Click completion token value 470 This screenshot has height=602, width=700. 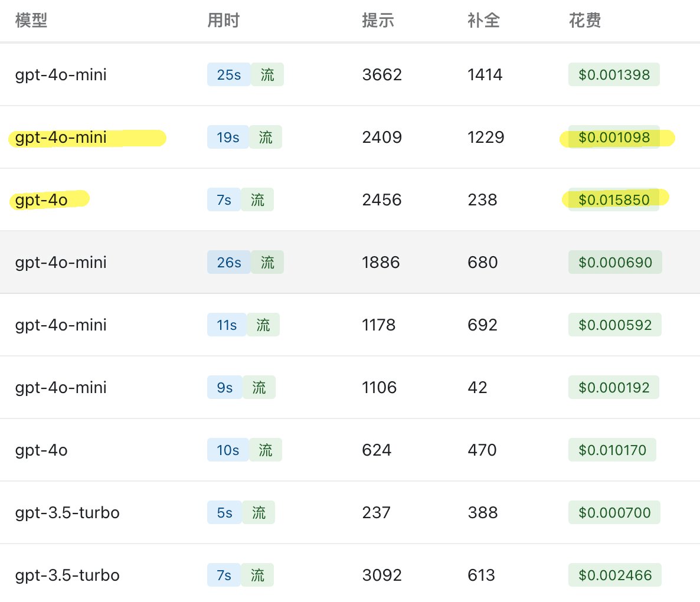[482, 449]
